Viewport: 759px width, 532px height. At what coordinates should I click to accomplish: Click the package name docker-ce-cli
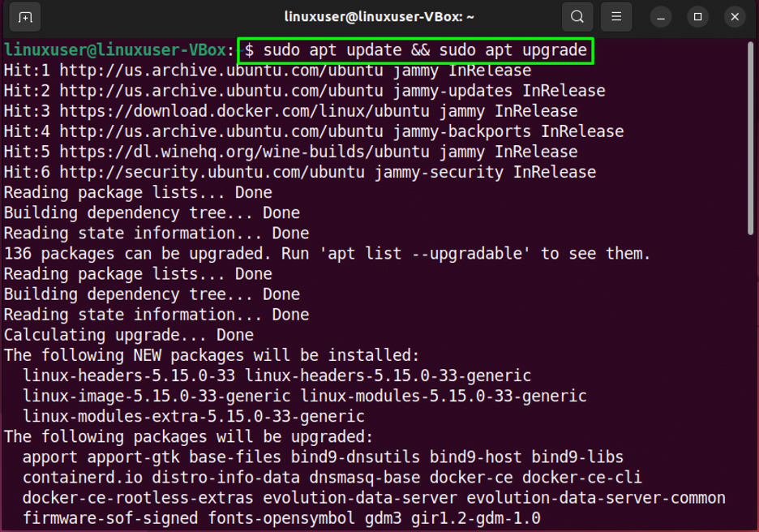(582, 478)
